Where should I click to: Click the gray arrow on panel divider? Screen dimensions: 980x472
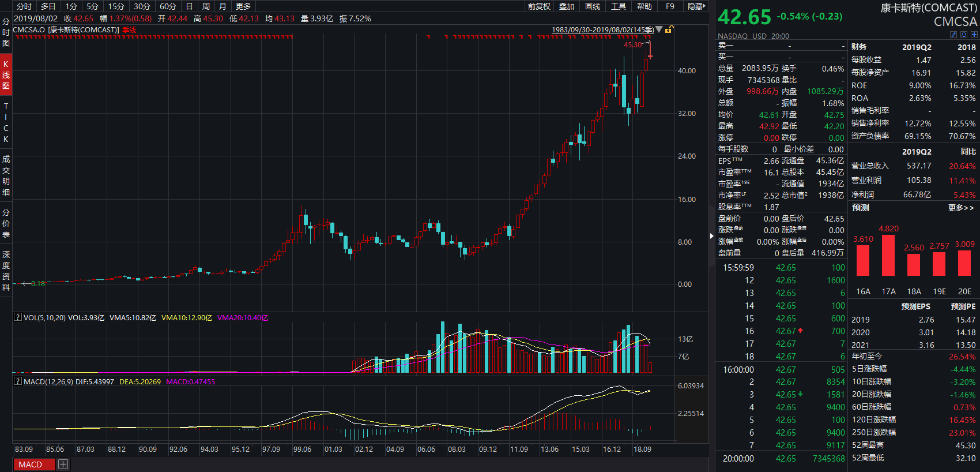711,236
